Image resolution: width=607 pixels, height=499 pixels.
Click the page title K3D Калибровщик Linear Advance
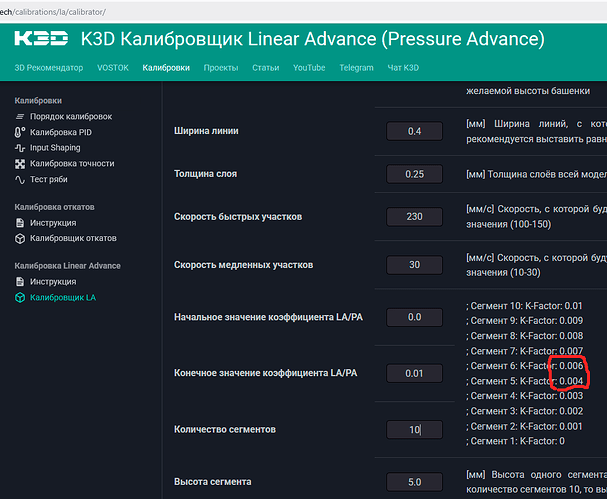pyautogui.click(x=312, y=39)
